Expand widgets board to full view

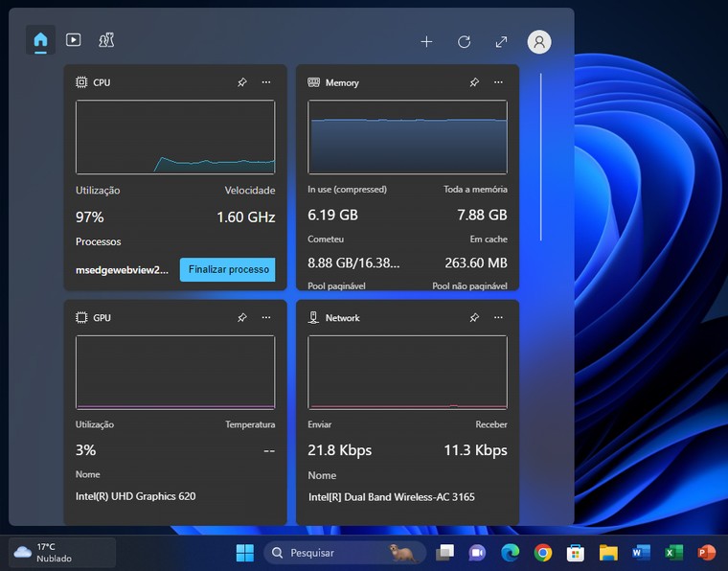[501, 42]
